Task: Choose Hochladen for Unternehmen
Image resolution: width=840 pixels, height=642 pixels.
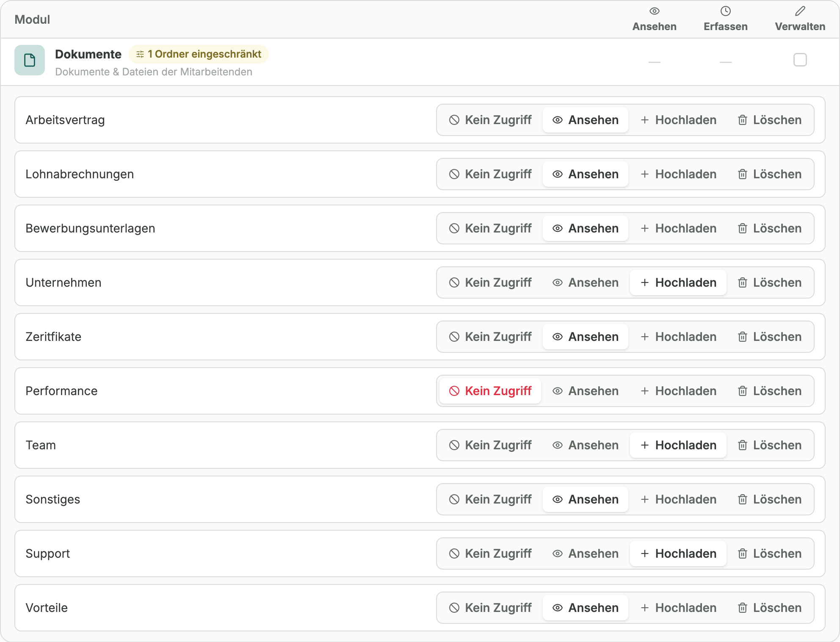Action: (678, 282)
